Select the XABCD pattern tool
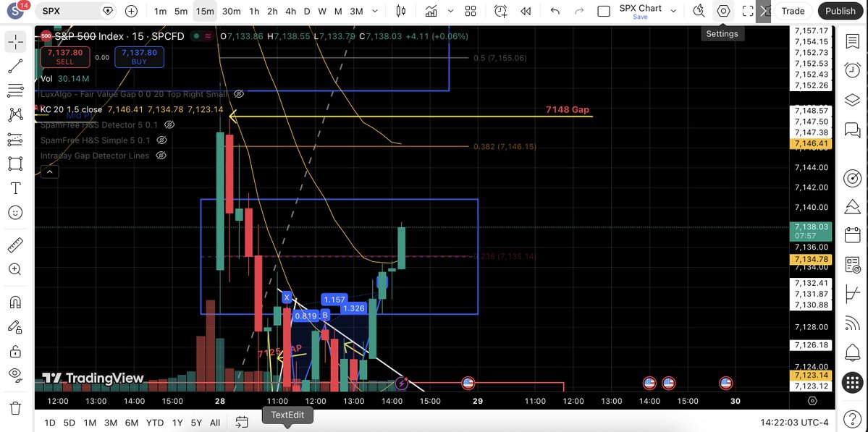Image resolution: width=868 pixels, height=432 pixels. pos(15,115)
